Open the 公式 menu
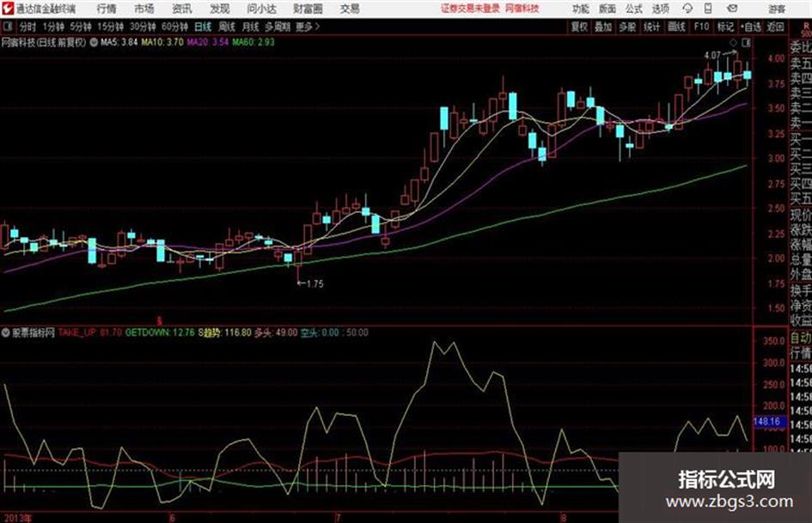The height and width of the screenshot is (523, 812). click(x=633, y=9)
